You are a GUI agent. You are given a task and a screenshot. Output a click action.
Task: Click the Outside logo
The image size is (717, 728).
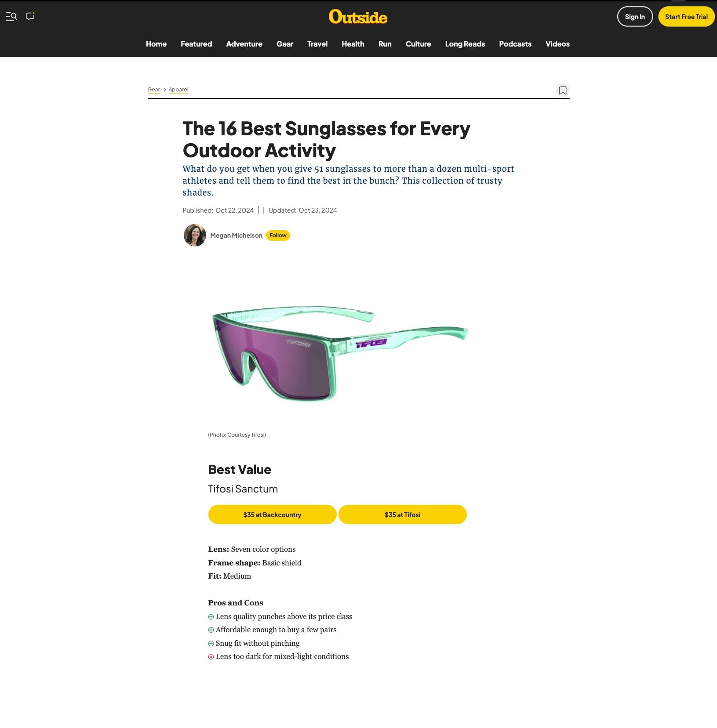pyautogui.click(x=358, y=17)
